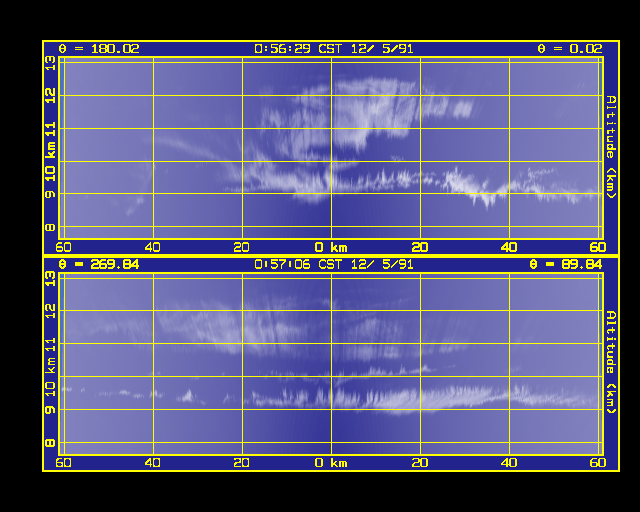Click altitude tick 12 on the lower plot
This screenshot has width=640, height=512.
point(50,312)
